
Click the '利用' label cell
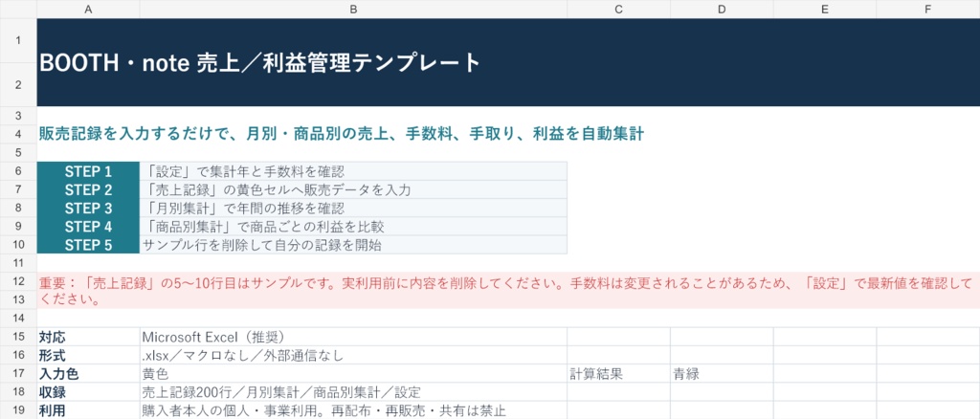pyautogui.click(x=88, y=410)
